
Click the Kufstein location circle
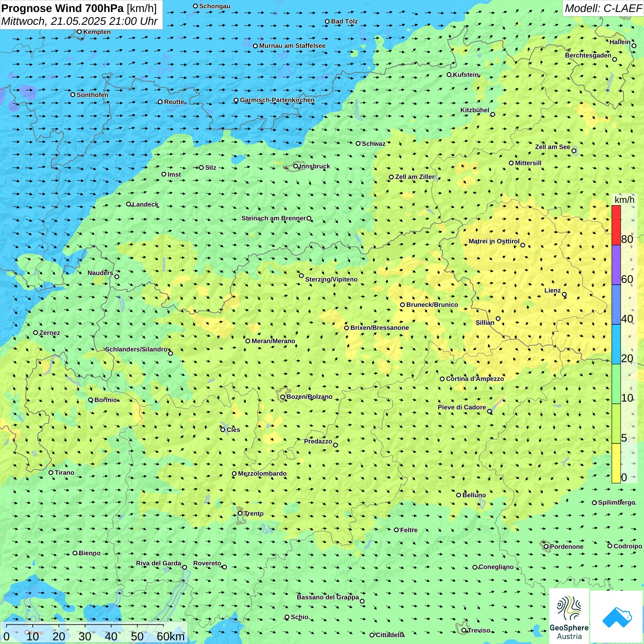pyautogui.click(x=449, y=75)
